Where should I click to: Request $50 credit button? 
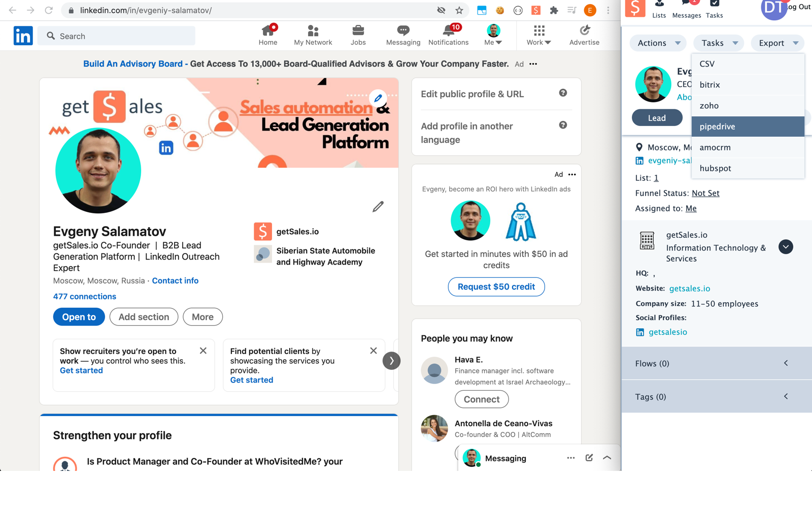(x=496, y=287)
